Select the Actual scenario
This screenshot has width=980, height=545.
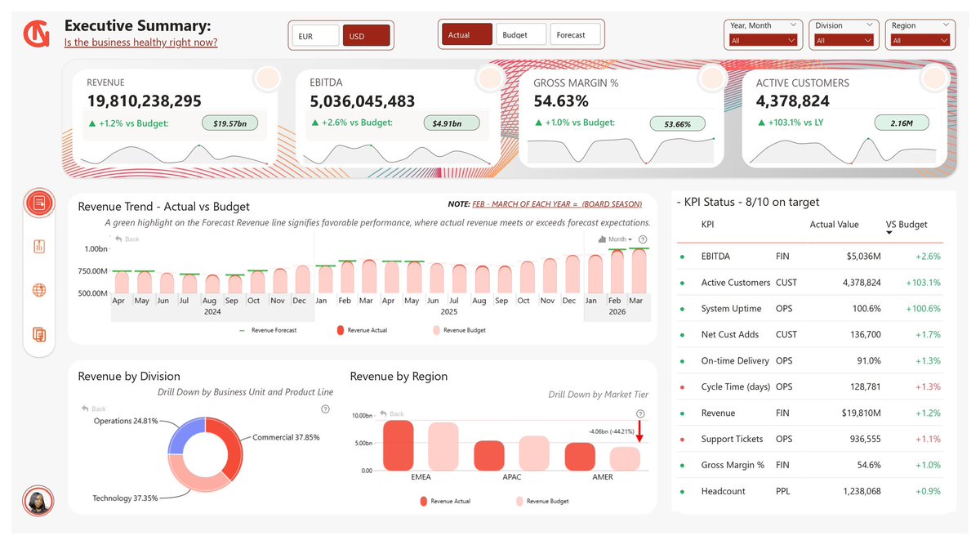(467, 34)
